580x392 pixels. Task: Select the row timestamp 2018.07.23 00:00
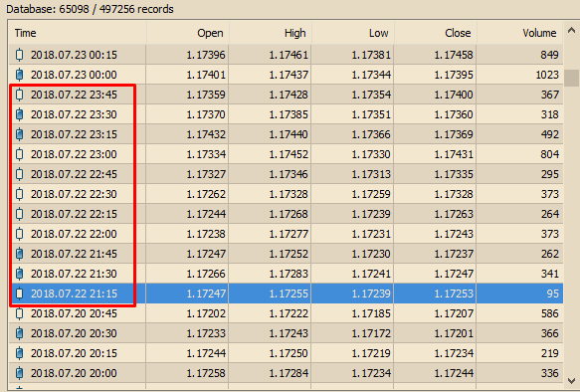[74, 75]
